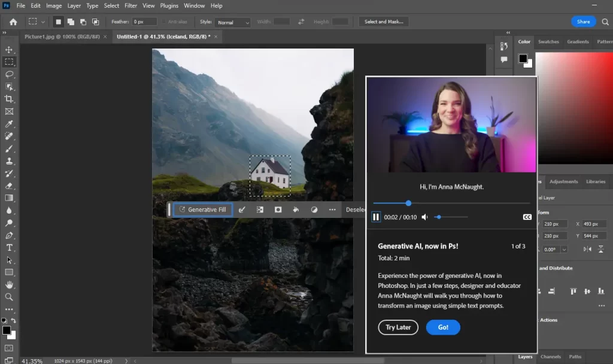613x364 pixels.
Task: Open the Style dropdown set to Normal
Action: point(232,22)
